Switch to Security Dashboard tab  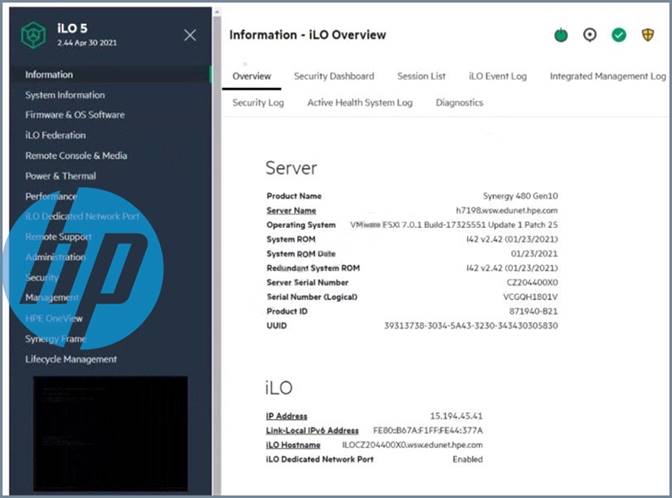[x=334, y=76]
